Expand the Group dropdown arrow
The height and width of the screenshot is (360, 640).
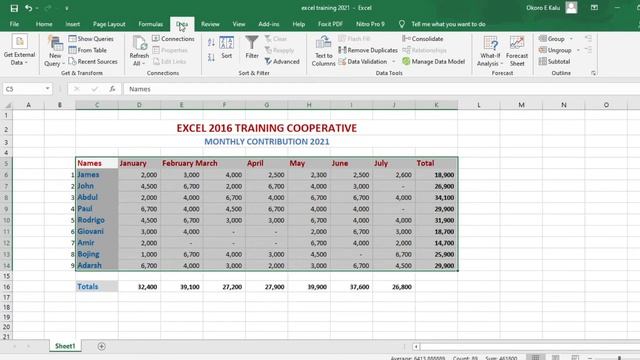(571, 39)
